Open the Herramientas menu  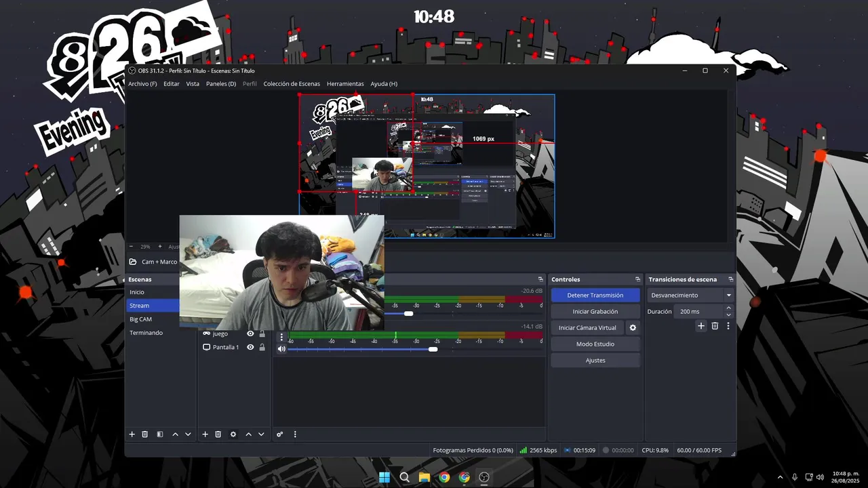[345, 84]
